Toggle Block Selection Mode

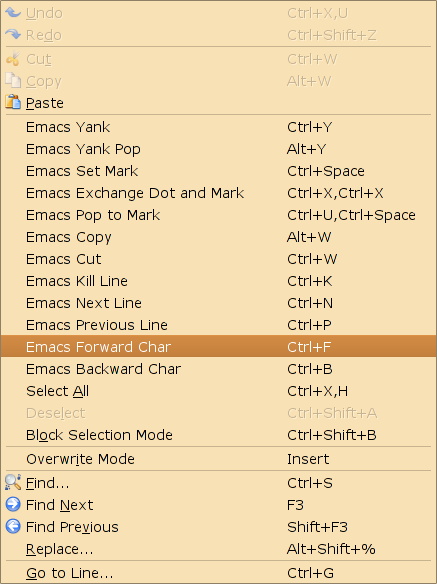tap(219, 435)
